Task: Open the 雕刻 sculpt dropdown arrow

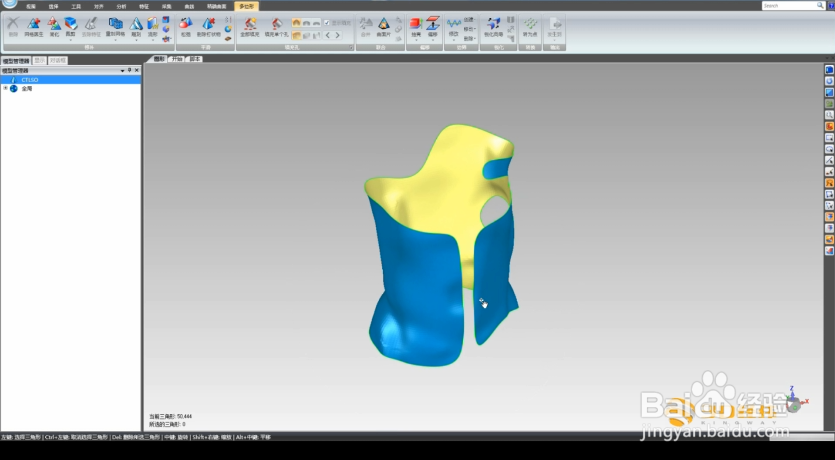Action: (136, 40)
